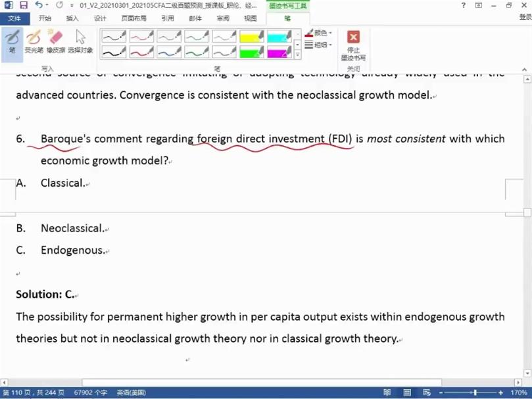The height and width of the screenshot is (399, 532).
Task: Select the Pen (笔) writing tool
Action: (x=12, y=43)
